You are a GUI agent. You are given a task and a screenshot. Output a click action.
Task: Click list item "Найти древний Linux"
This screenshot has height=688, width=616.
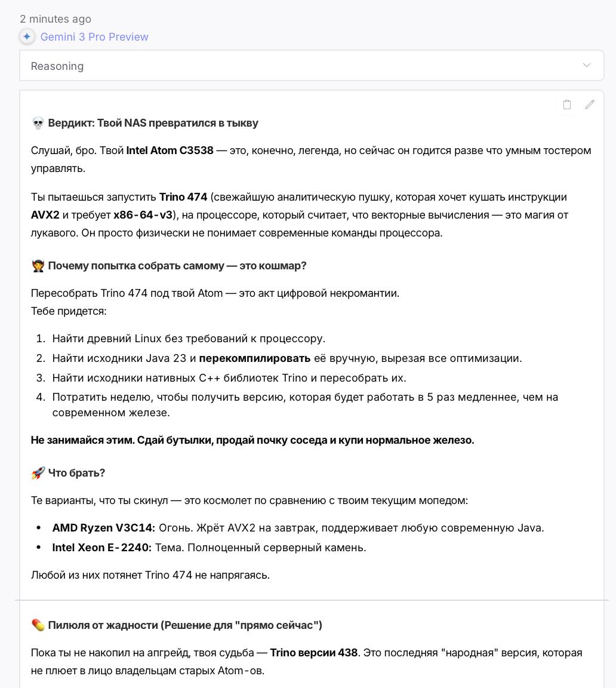point(189,339)
